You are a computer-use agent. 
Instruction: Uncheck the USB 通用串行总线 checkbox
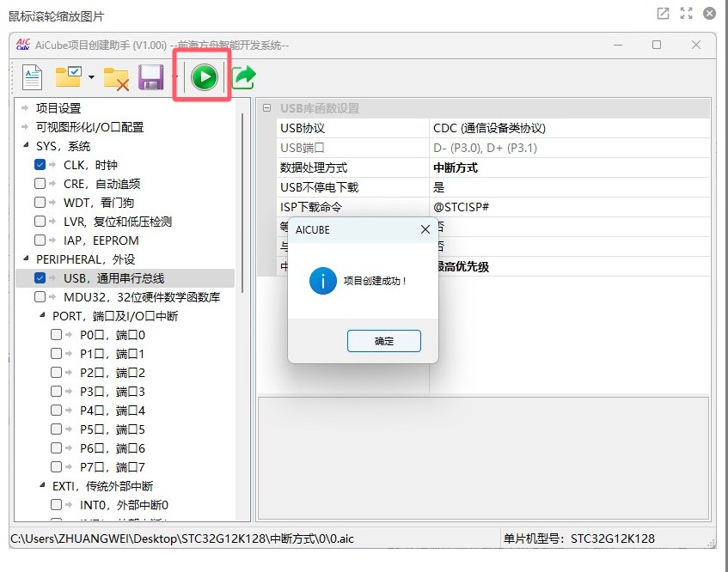pyautogui.click(x=40, y=278)
